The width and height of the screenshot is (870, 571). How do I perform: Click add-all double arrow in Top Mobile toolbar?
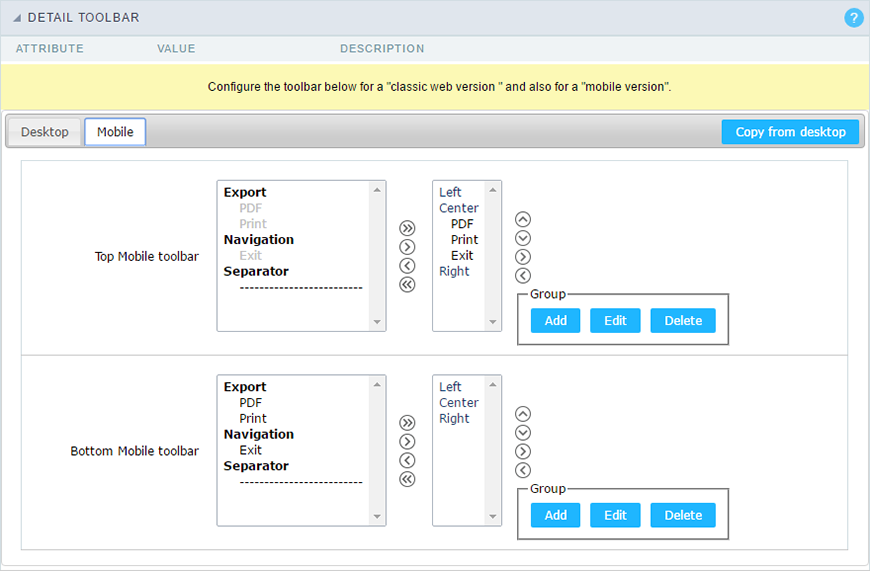pos(407,228)
